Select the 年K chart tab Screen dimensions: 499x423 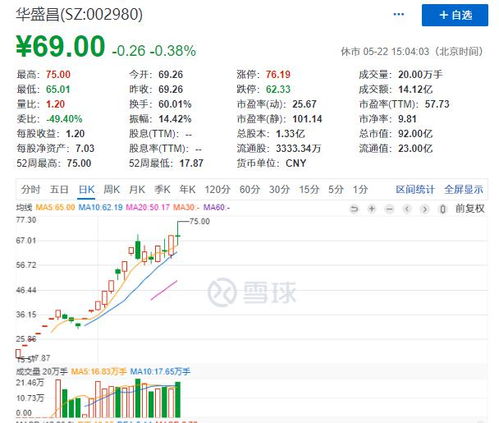188,190
